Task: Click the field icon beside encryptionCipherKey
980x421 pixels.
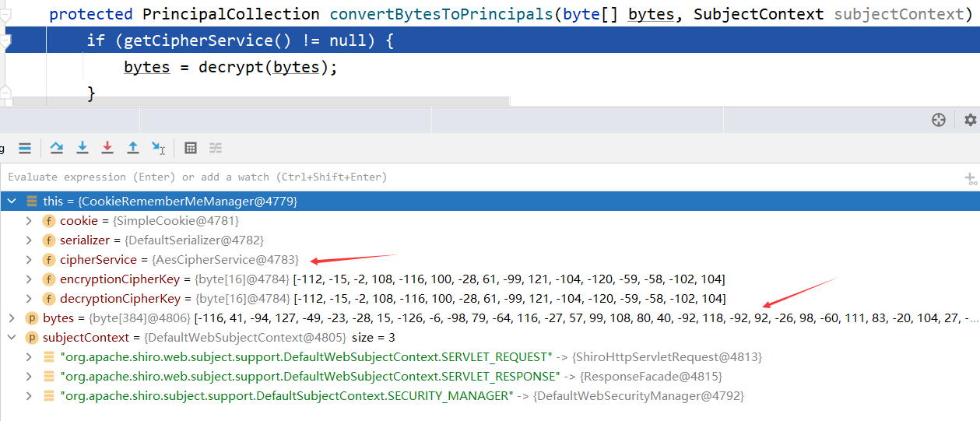Action: pos(48,279)
